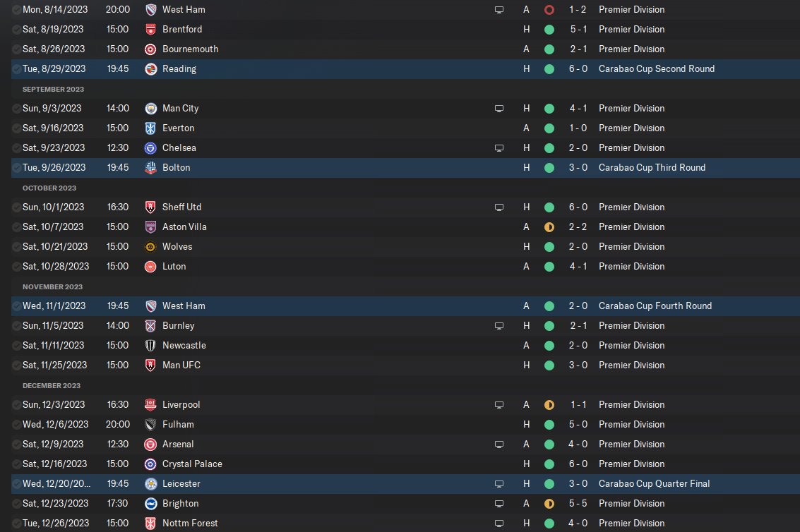Open the Liverpool club badge
This screenshot has height=532, width=800.
pos(150,405)
